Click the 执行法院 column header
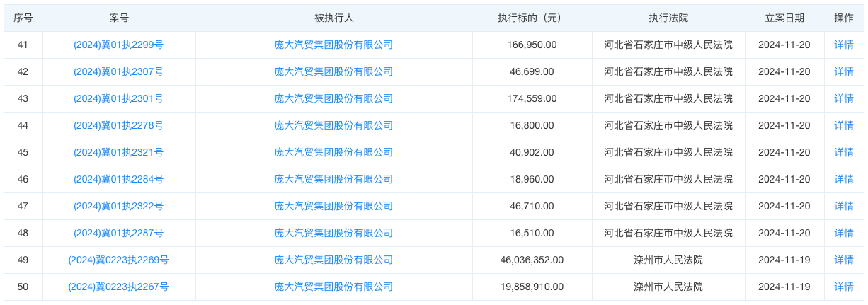Screen dimensions: 868x305 point(668,18)
